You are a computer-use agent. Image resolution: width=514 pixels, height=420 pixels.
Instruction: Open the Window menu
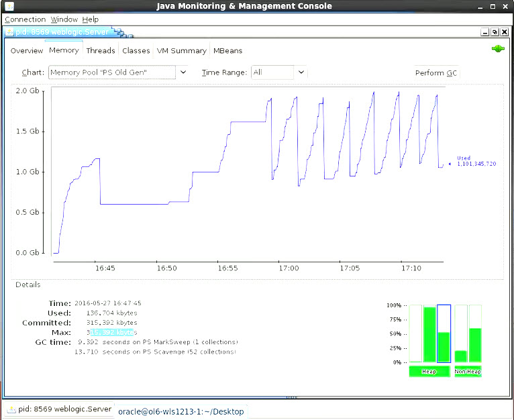tap(64, 19)
